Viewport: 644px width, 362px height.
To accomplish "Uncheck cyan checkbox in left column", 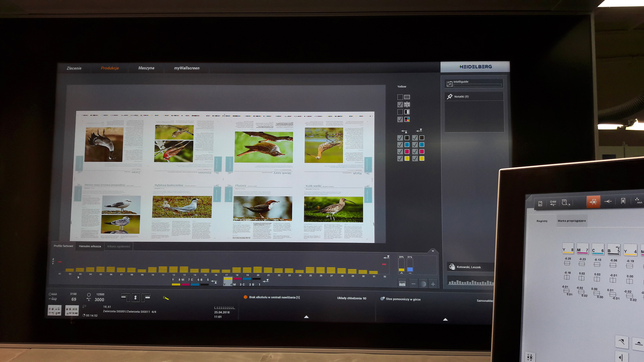I will point(400,145).
